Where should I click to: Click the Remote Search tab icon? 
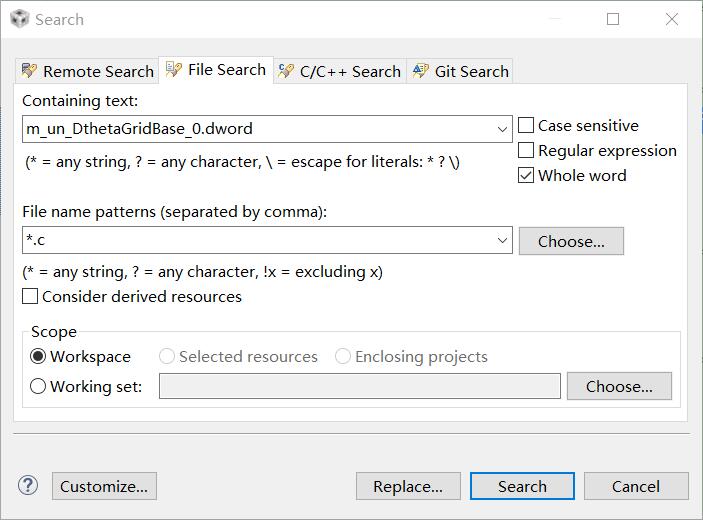[30, 71]
